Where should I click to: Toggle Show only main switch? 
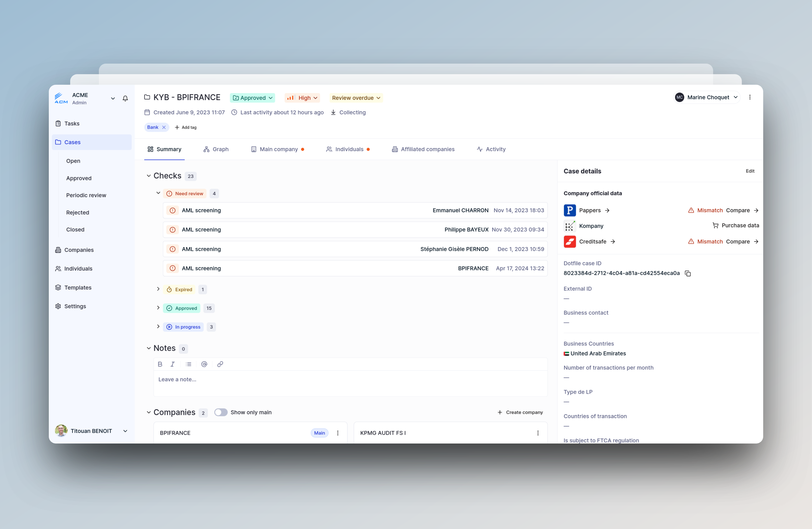[221, 412]
